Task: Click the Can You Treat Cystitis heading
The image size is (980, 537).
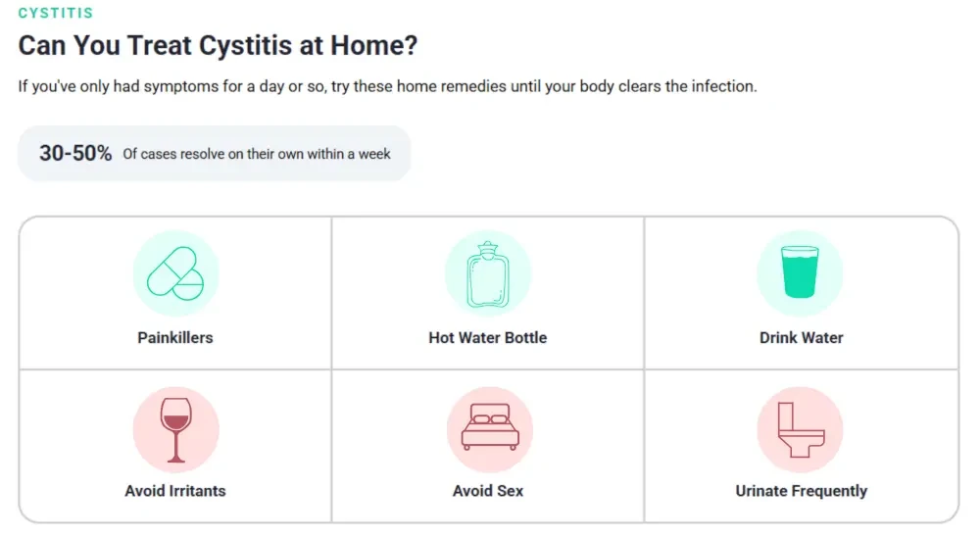Action: pos(218,46)
